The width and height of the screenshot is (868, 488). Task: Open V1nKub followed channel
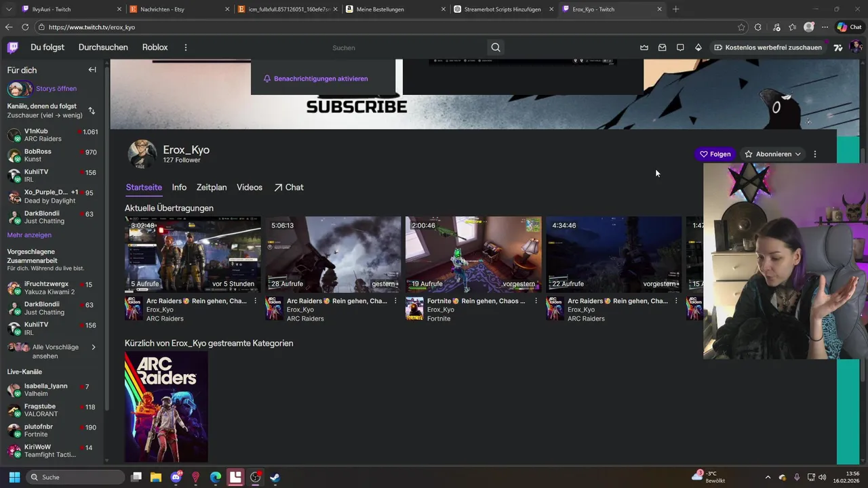(53, 135)
